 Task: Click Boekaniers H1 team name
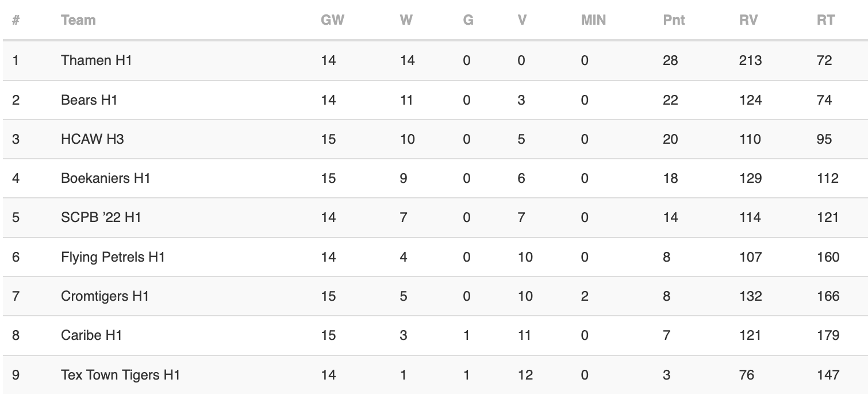105,178
